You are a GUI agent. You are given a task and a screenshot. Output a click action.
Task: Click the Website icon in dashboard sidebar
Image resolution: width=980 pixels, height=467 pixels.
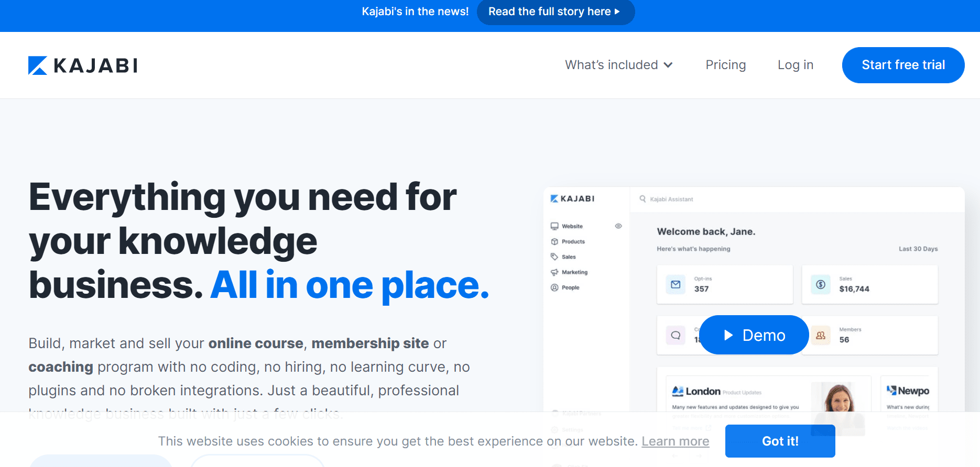point(554,226)
